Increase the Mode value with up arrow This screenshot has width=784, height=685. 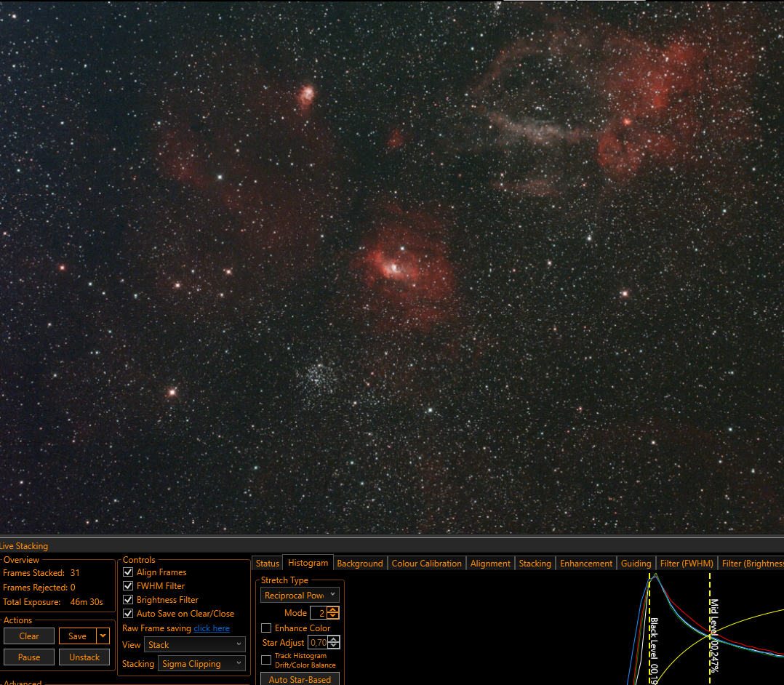click(x=334, y=609)
